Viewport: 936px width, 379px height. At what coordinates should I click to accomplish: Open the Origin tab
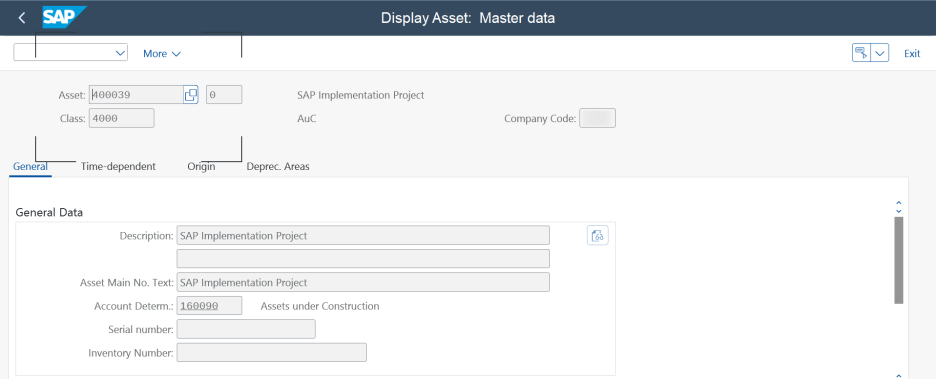pyautogui.click(x=201, y=167)
